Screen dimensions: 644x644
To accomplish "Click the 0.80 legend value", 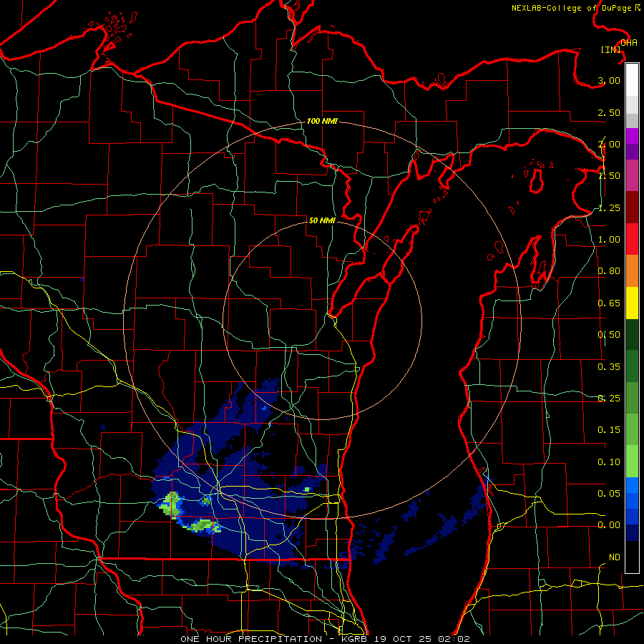I will click(609, 271).
